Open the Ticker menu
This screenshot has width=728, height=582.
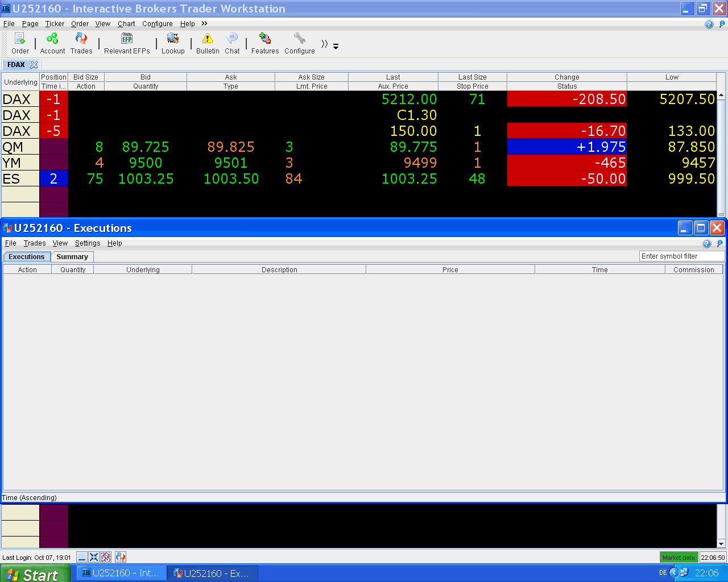[55, 24]
